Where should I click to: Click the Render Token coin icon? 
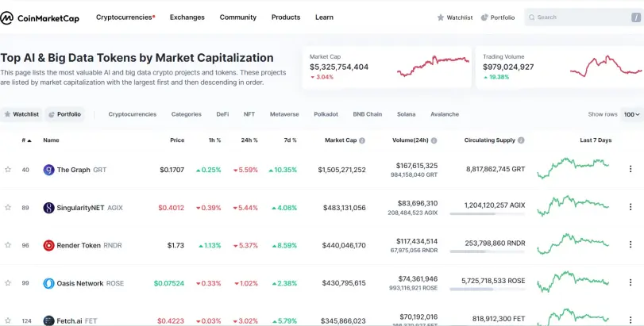(x=49, y=246)
